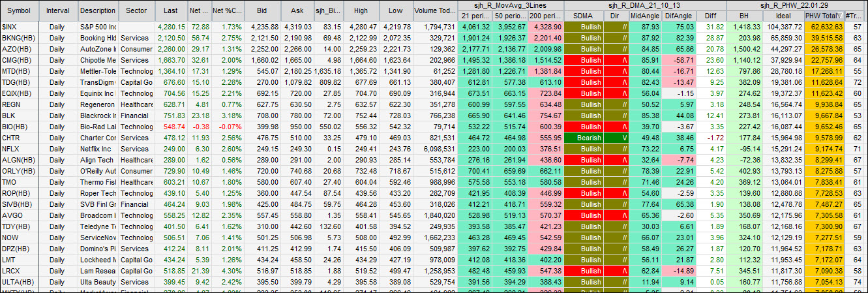Click the Bid column header
This screenshot has width=868, height=293.
(262, 10)
